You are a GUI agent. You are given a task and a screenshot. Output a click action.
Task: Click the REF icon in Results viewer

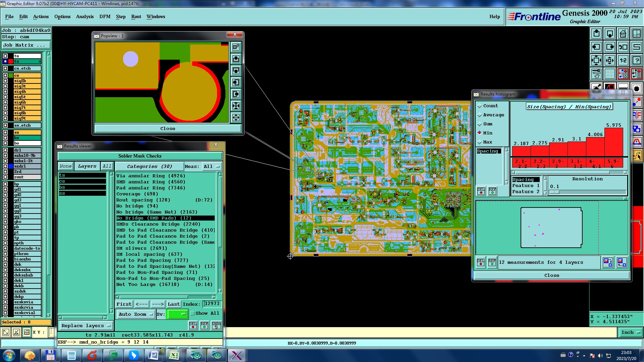204,325
